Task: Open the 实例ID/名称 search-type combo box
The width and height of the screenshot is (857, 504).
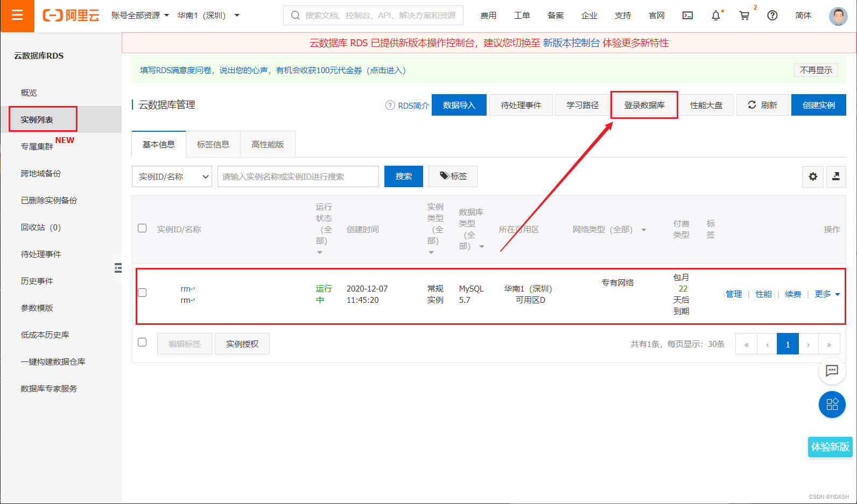Action: click(x=172, y=176)
